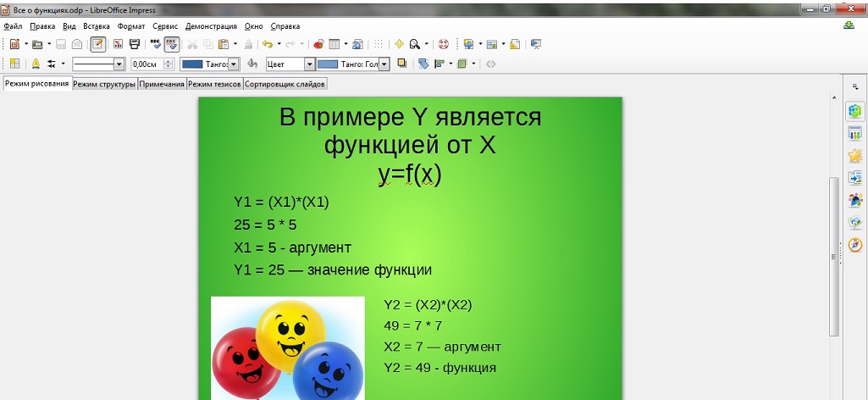Viewport: 868px width, 400px height.
Task: Click the Export as PDF icon
Action: (x=118, y=44)
